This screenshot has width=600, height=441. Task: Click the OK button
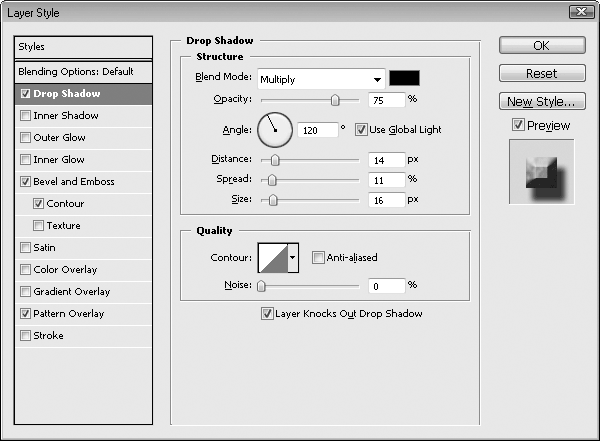542,46
